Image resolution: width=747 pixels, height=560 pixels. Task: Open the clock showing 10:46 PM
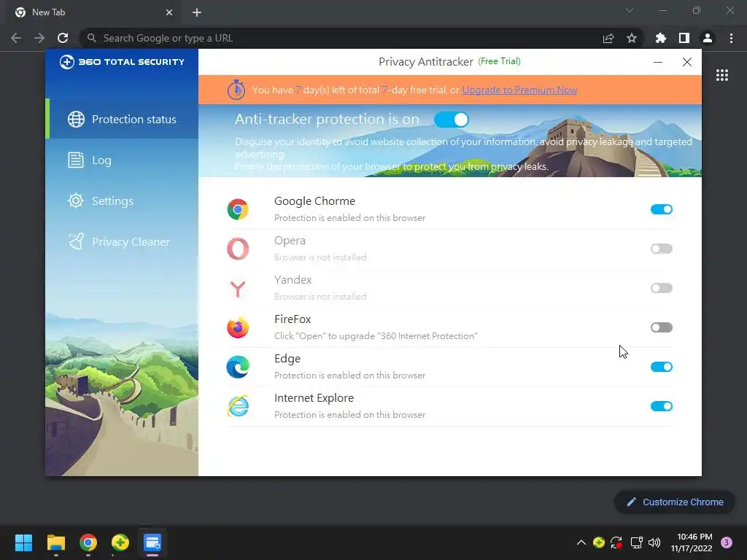coord(692,542)
